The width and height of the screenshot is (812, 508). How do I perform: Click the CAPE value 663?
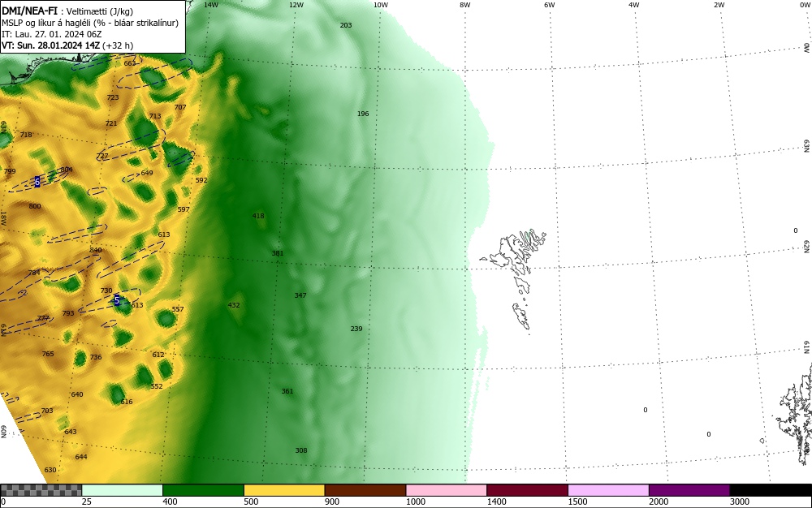click(129, 63)
